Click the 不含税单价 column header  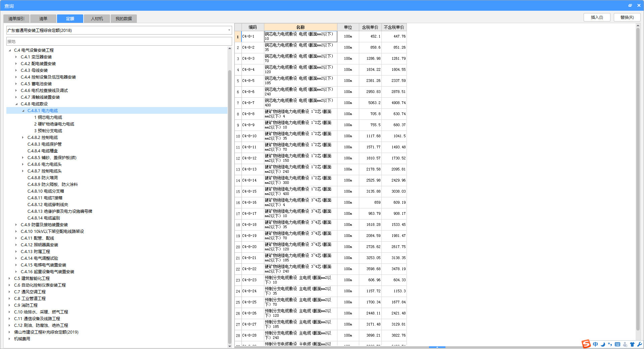coord(394,27)
